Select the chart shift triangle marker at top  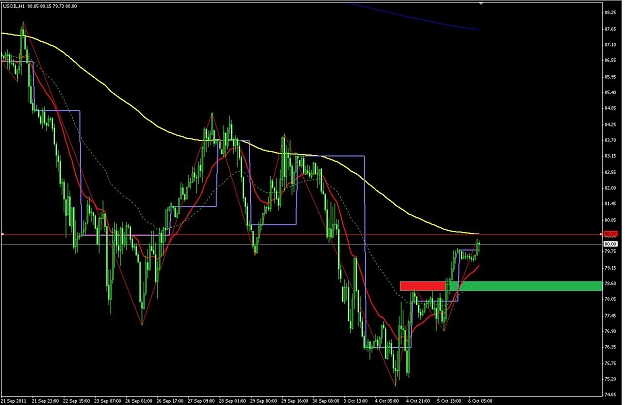(x=481, y=3)
